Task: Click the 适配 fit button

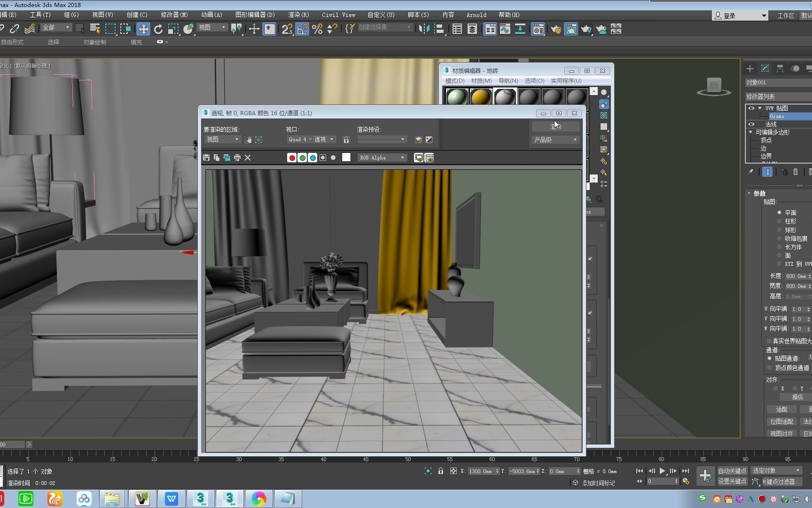Action: point(781,409)
